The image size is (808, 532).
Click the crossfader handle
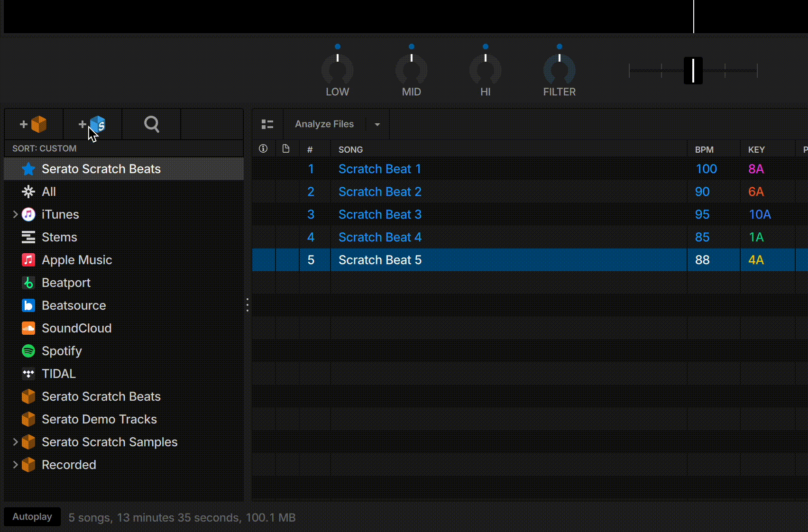(x=693, y=71)
